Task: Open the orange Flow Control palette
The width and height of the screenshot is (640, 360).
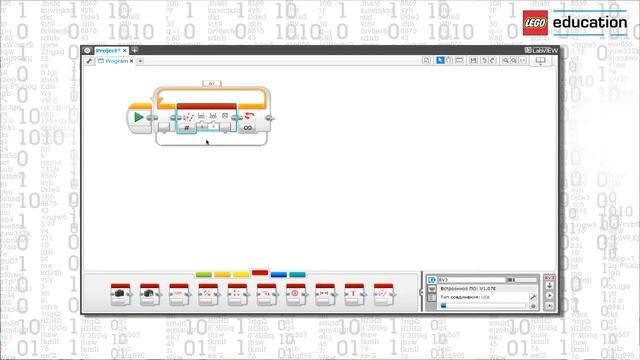Action: pos(222,275)
